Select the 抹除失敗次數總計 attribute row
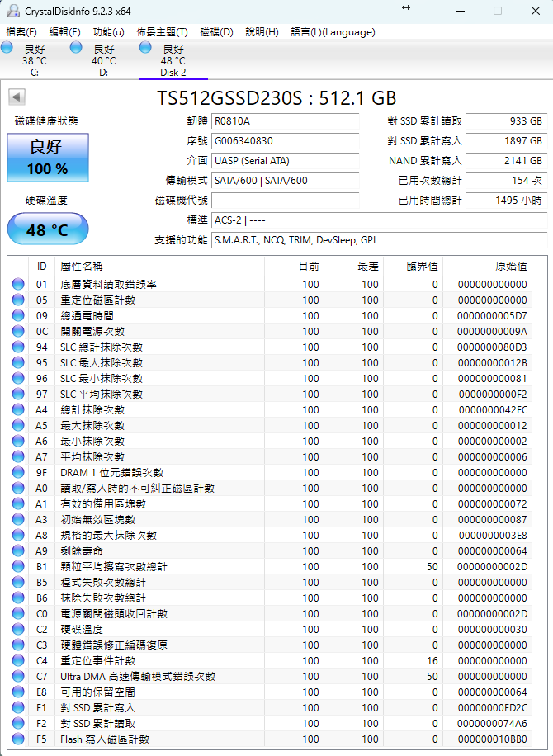The image size is (553, 756). [x=271, y=598]
